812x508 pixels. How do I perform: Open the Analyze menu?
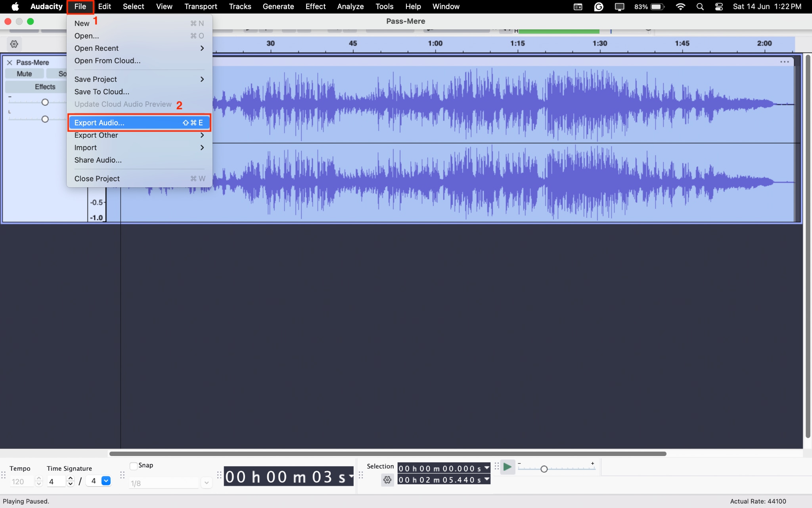pyautogui.click(x=350, y=6)
